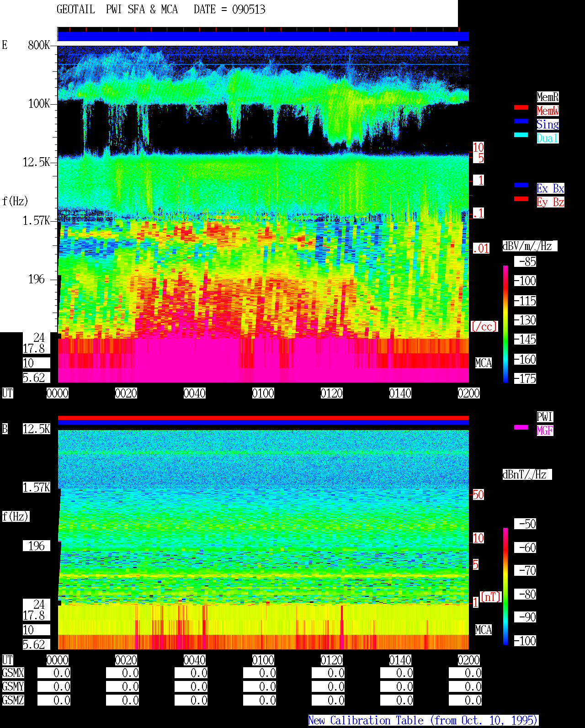585x728 pixels.
Task: Click the red .1 density tick label
Action: (x=478, y=213)
